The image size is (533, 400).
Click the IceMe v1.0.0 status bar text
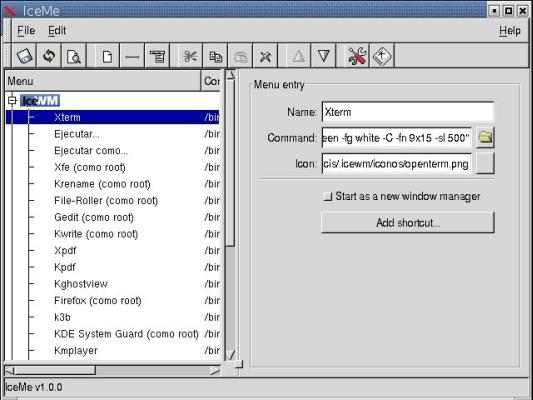34,387
